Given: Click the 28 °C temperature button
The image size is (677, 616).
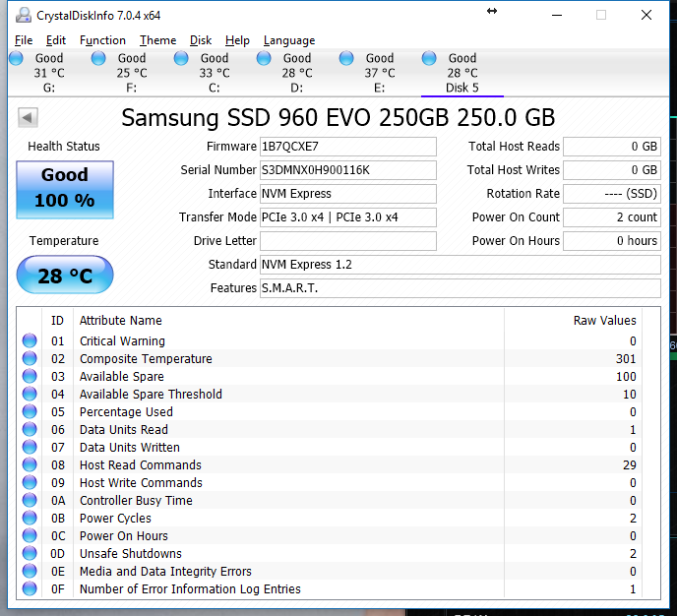Looking at the screenshot, I should click(65, 276).
